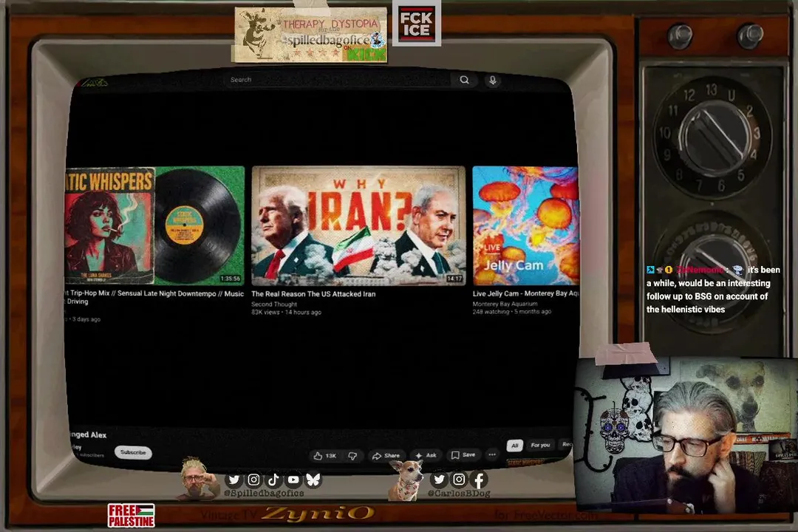Click the right small knob atop TV panel
This screenshot has width=798, height=532.
[750, 35]
